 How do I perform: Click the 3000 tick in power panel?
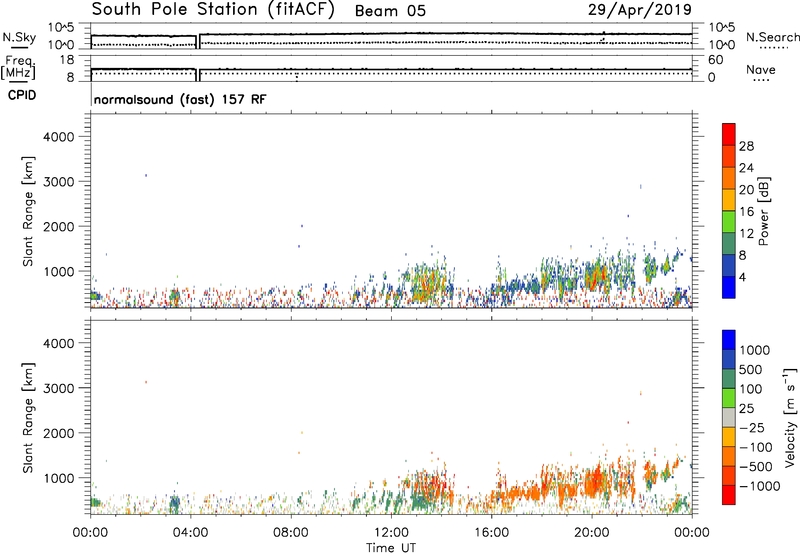[59, 182]
